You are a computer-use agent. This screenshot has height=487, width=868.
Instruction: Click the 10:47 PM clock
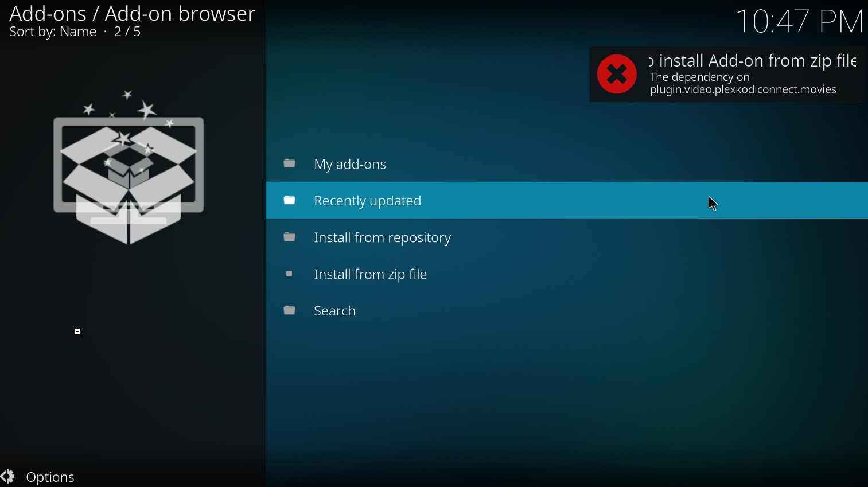click(x=799, y=21)
